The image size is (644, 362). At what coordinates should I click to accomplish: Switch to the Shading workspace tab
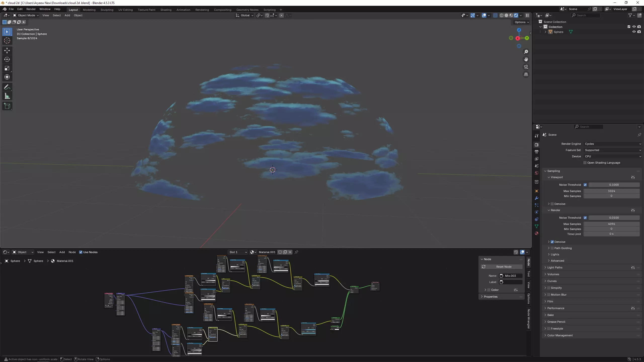166,10
